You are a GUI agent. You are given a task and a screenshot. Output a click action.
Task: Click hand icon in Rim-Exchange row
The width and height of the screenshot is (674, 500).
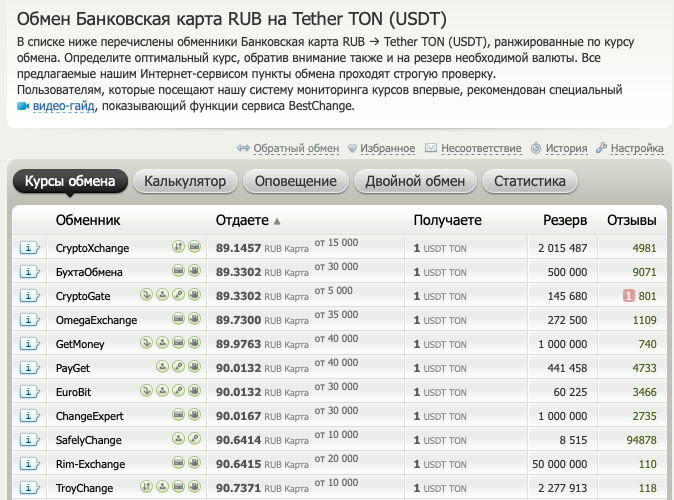click(195, 463)
